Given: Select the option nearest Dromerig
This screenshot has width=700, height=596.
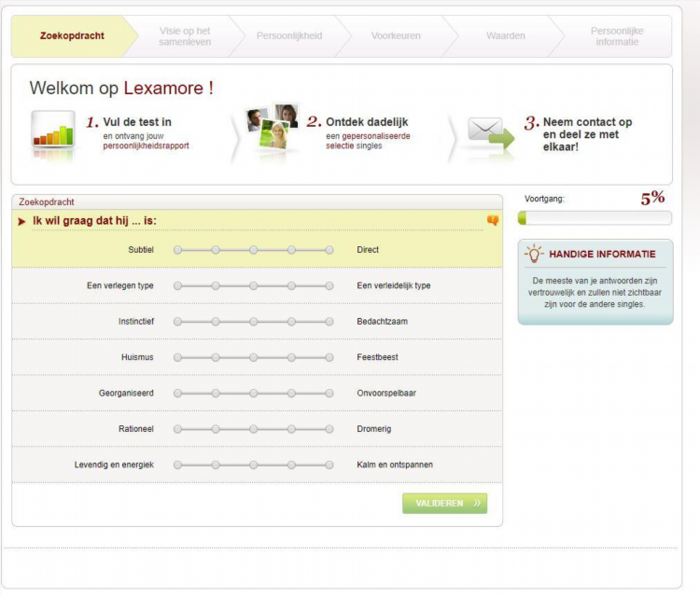Looking at the screenshot, I should coord(329,429).
